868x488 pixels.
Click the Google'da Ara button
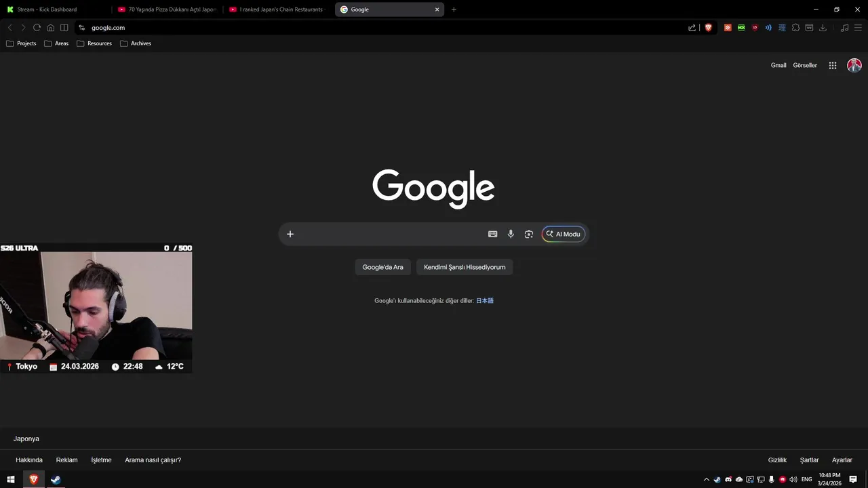(382, 267)
